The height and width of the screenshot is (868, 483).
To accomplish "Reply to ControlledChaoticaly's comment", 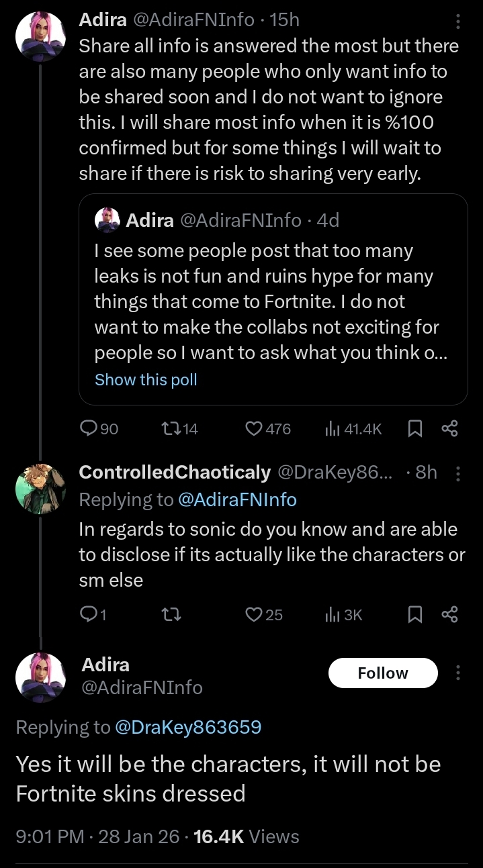I will point(88,614).
